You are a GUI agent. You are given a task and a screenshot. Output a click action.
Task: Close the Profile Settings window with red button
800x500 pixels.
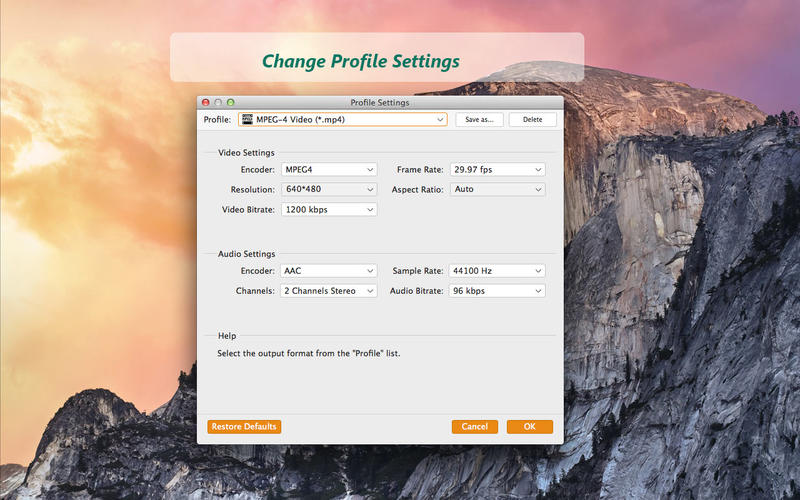click(x=206, y=103)
